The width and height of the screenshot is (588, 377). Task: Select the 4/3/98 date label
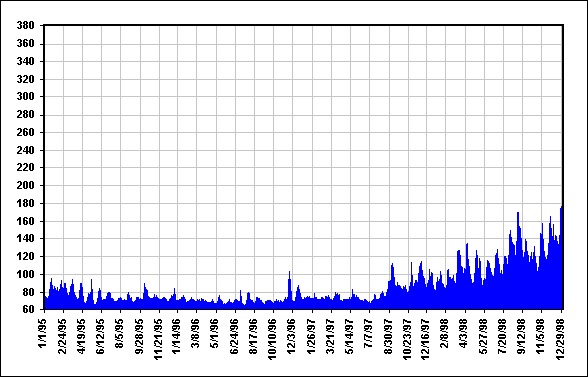[464, 333]
